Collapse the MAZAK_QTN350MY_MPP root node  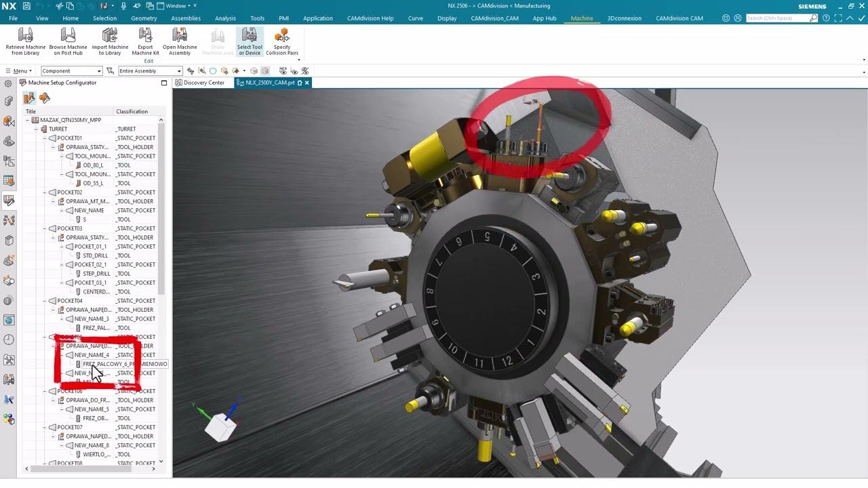coord(28,120)
